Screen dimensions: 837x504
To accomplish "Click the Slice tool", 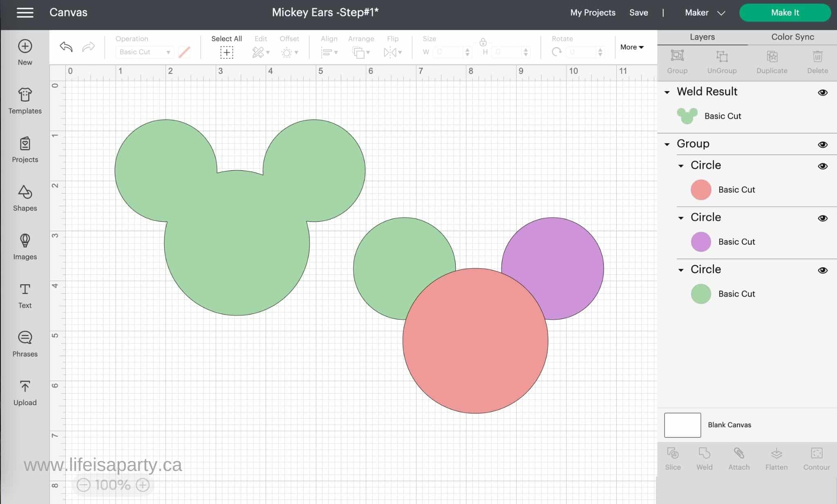I will [673, 459].
